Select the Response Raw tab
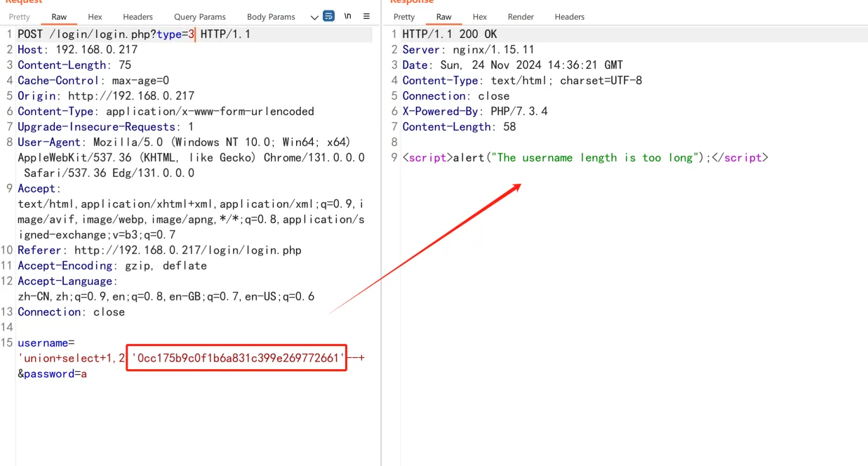The image size is (868, 466). (443, 17)
